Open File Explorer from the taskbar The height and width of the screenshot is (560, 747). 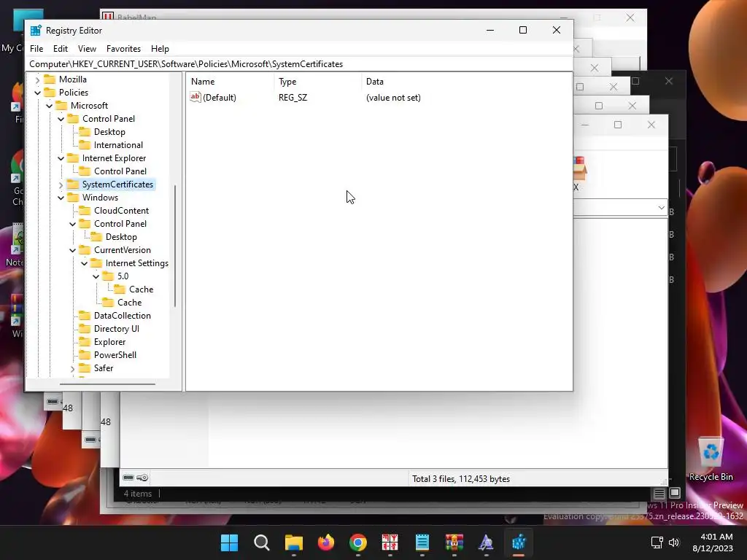coord(293,542)
